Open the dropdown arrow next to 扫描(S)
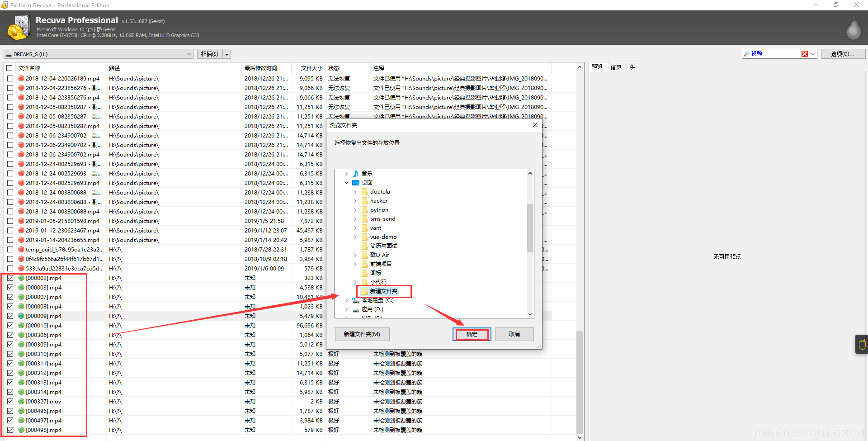 pyautogui.click(x=226, y=54)
